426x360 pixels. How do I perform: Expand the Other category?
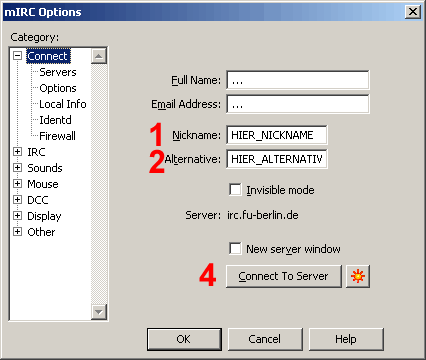coord(17,232)
